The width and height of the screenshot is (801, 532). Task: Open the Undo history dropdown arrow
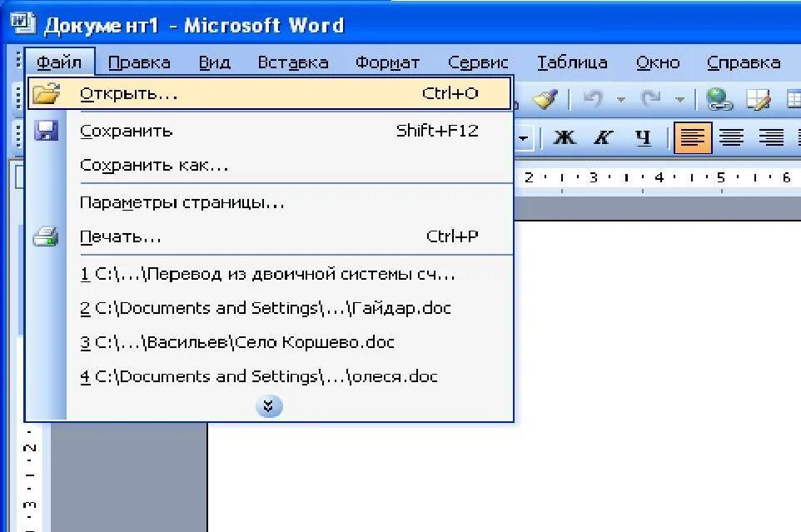point(620,99)
